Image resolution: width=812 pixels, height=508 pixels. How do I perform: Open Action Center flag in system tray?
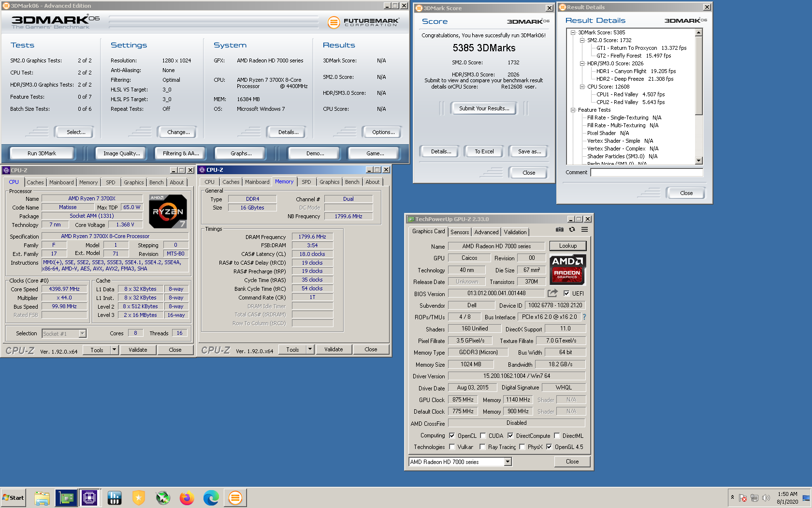(x=743, y=498)
